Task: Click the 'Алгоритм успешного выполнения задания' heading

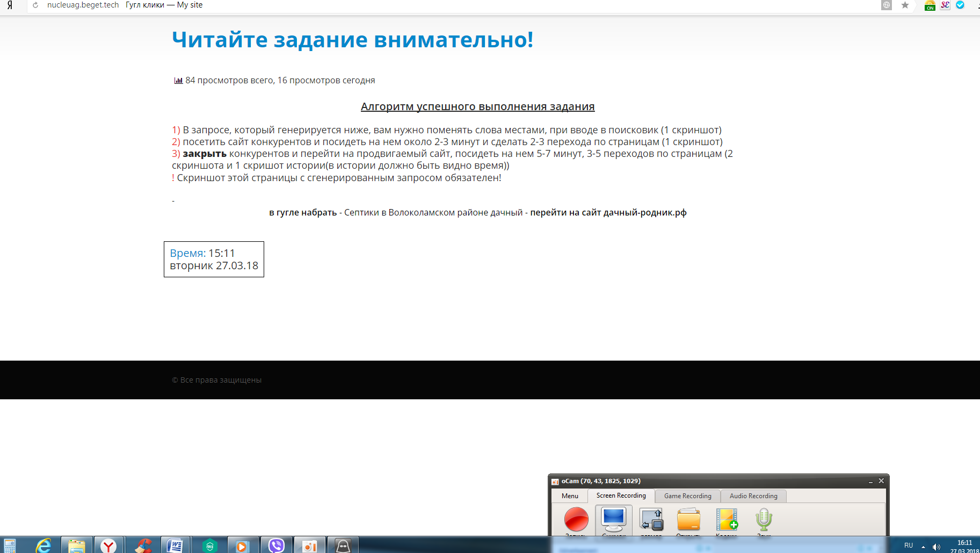Action: [x=478, y=106]
